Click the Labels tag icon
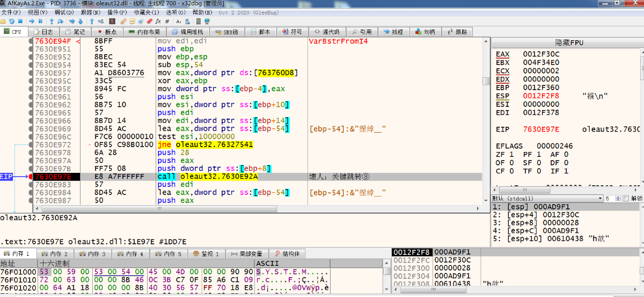Screen dimensions: 644x297 pos(141,21)
